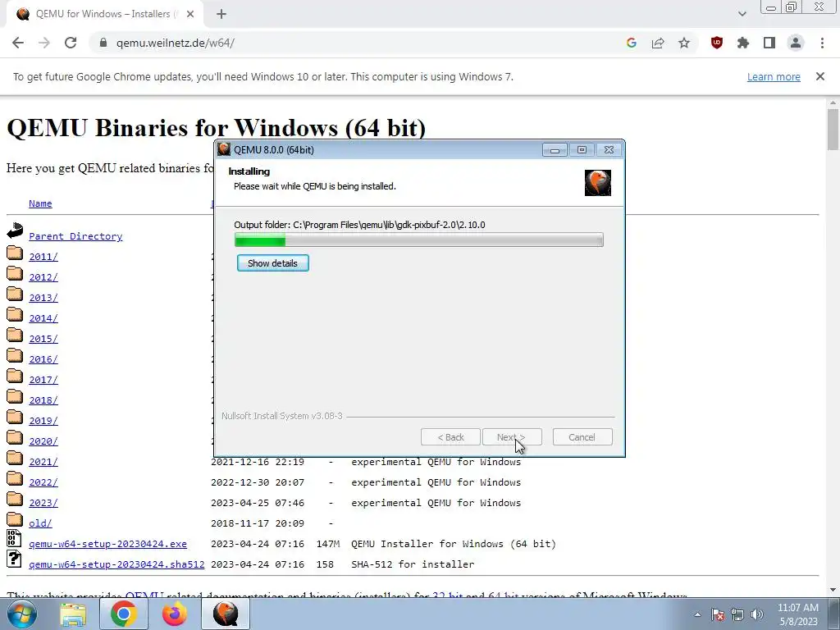Click the QEMU icon in the installer title bar
The height and width of the screenshot is (630, 840).
tap(224, 149)
